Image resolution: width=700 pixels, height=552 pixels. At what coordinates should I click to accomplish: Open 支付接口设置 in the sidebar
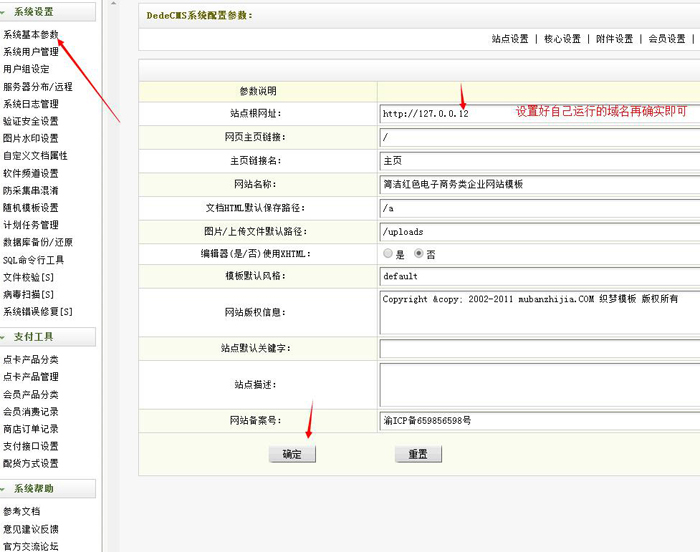pos(30,446)
